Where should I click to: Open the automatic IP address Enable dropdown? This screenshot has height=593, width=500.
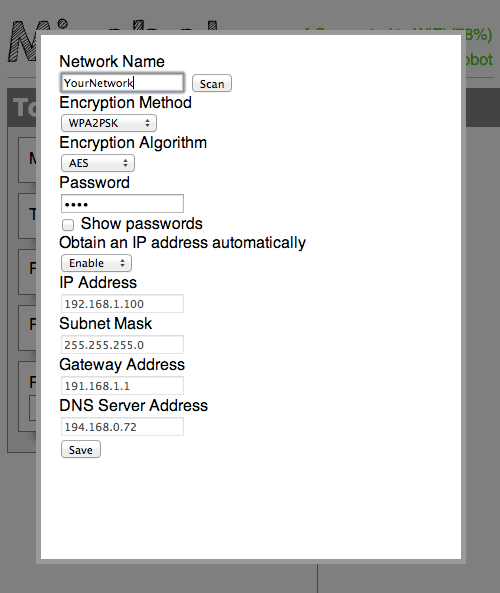click(x=96, y=263)
